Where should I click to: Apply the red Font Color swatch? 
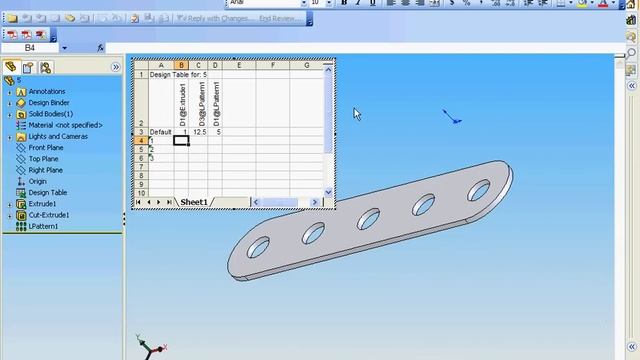(x=603, y=3)
